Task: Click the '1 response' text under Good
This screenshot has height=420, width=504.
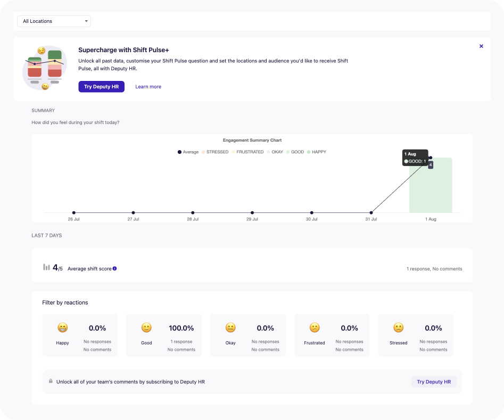Action: coord(181,342)
